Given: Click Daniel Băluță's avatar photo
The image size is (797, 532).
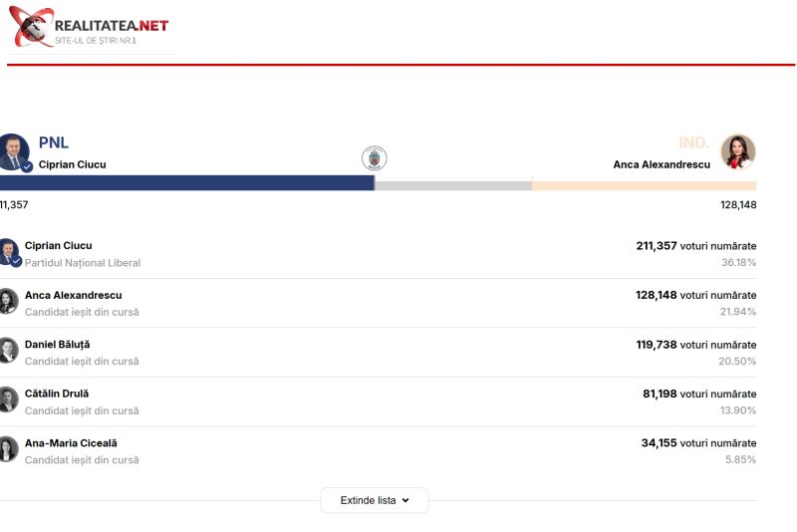Looking at the screenshot, I should [8, 351].
